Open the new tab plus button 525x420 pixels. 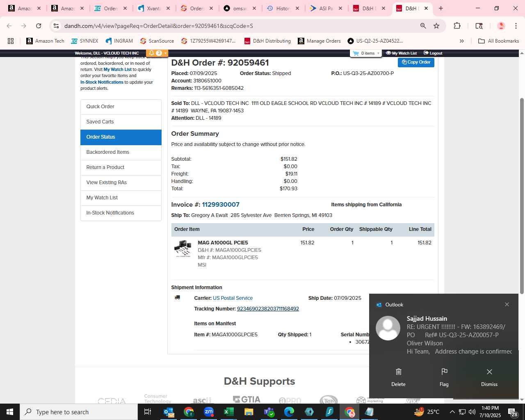(x=441, y=8)
